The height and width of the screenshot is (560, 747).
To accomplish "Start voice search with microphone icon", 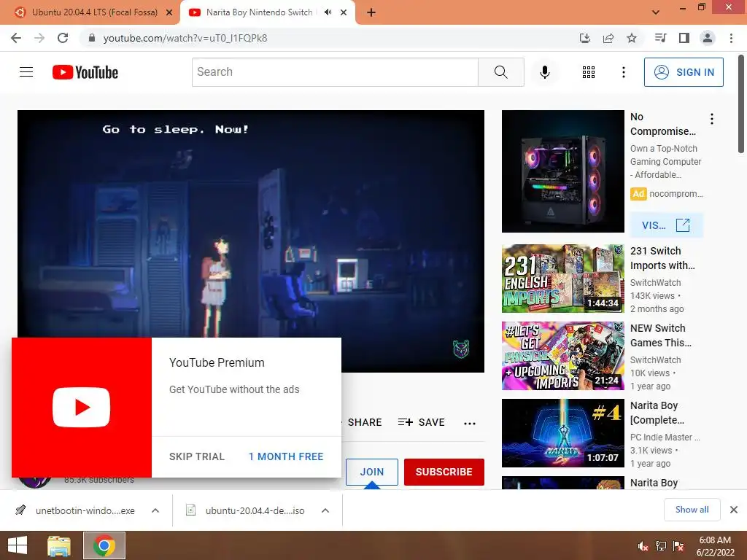I will 544,72.
